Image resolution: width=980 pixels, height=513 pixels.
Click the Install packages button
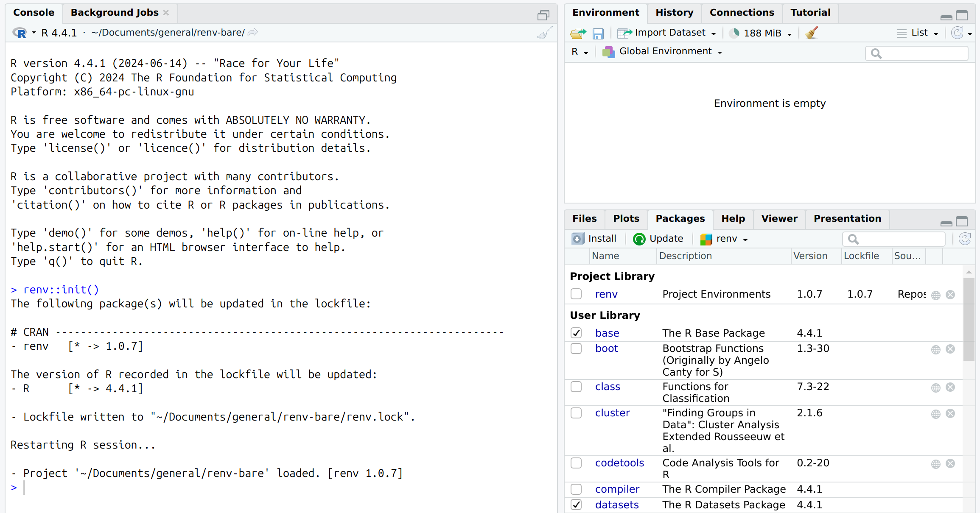594,239
